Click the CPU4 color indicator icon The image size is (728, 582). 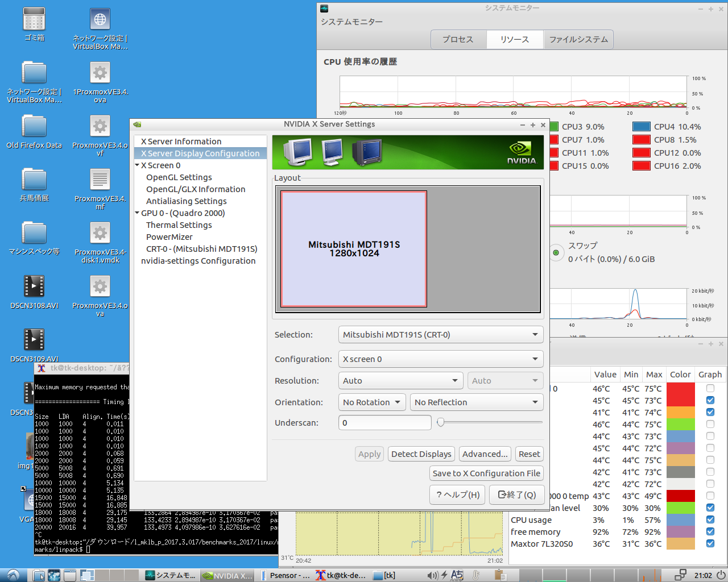point(642,127)
